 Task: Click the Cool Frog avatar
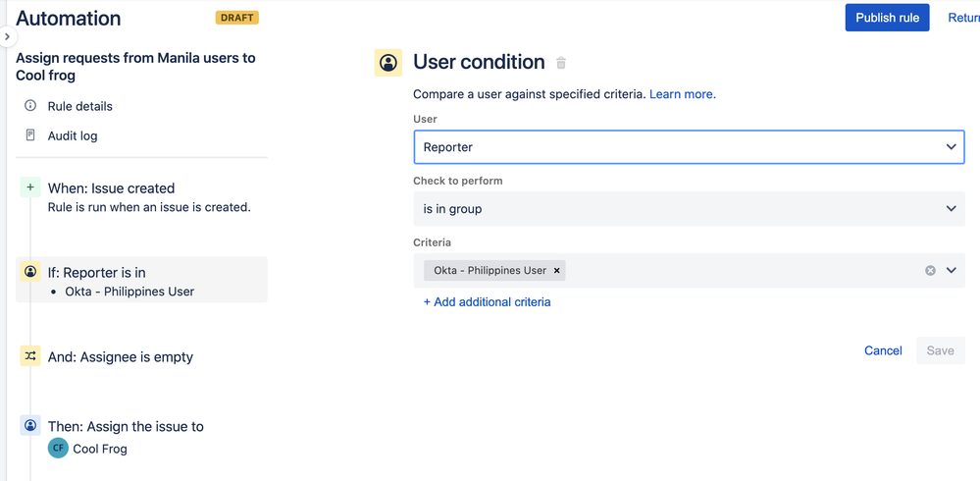pos(58,449)
